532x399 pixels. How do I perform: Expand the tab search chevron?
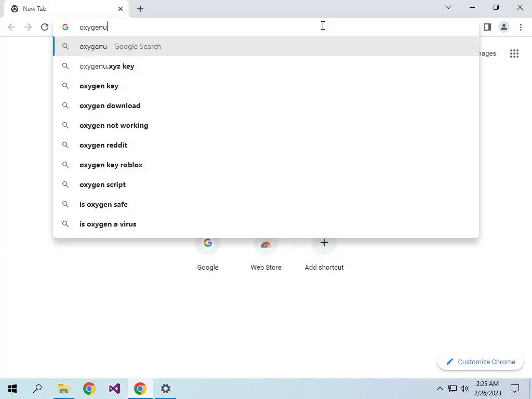[x=448, y=7]
